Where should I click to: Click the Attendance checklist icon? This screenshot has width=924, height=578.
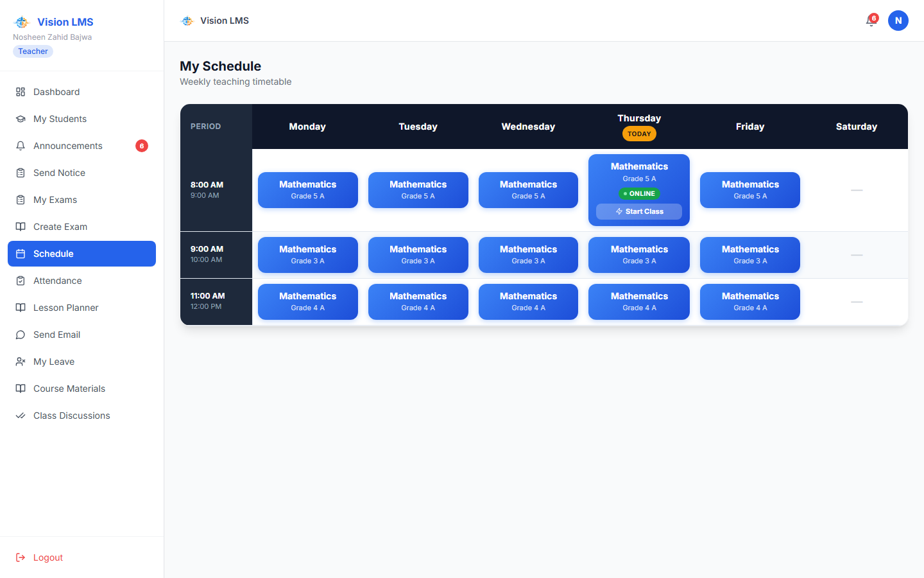click(x=21, y=281)
